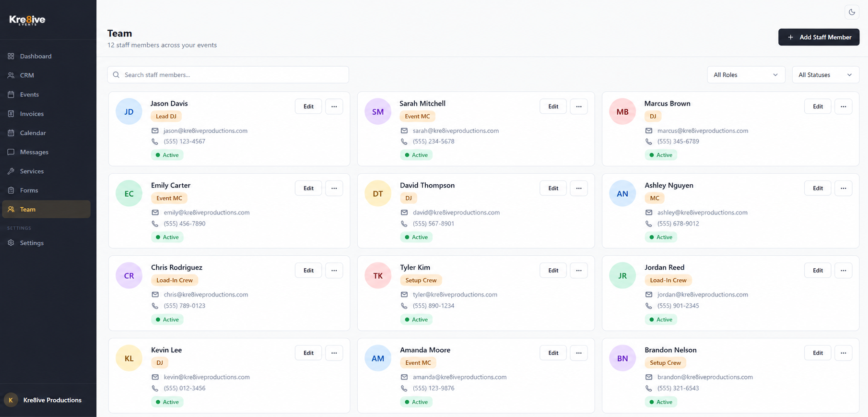This screenshot has height=417, width=868.
Task: Open more options for Sarah Mitchell
Action: [x=579, y=107]
